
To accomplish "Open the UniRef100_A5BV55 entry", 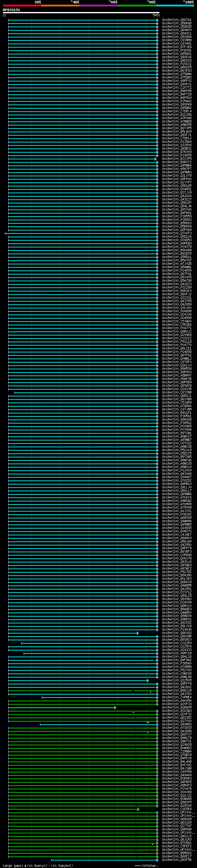I will [177, 125].
